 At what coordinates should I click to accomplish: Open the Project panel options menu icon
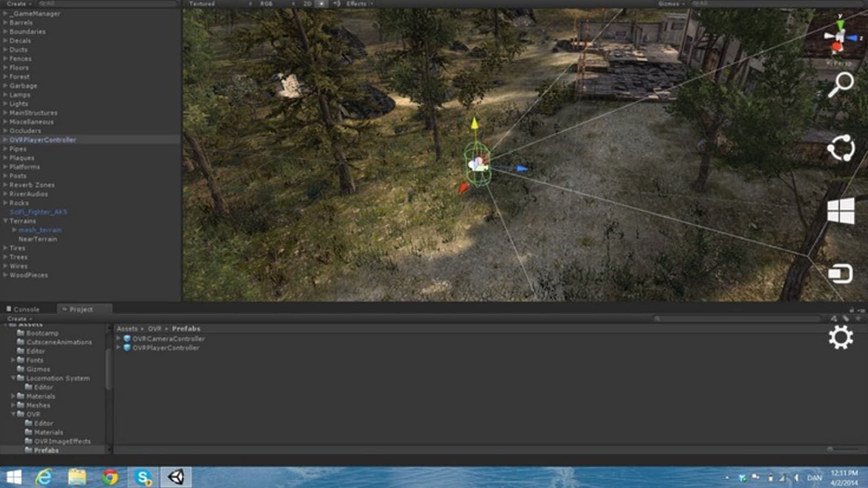click(862, 310)
